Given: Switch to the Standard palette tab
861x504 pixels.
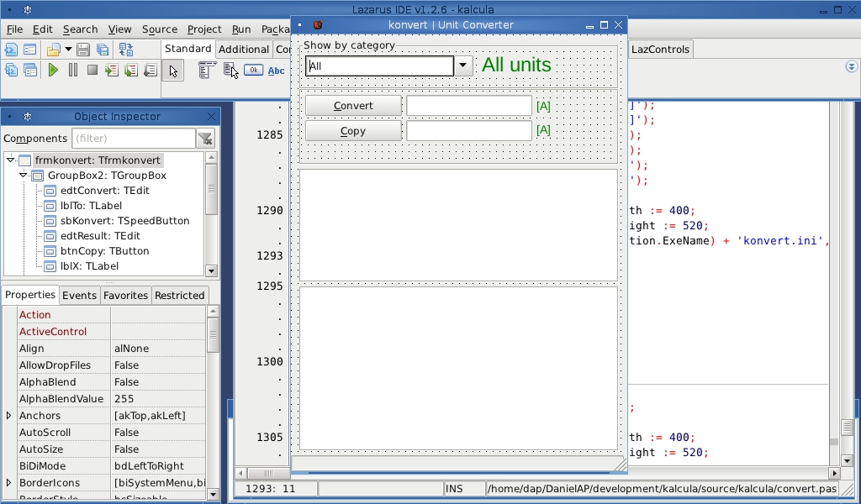Looking at the screenshot, I should point(188,48).
